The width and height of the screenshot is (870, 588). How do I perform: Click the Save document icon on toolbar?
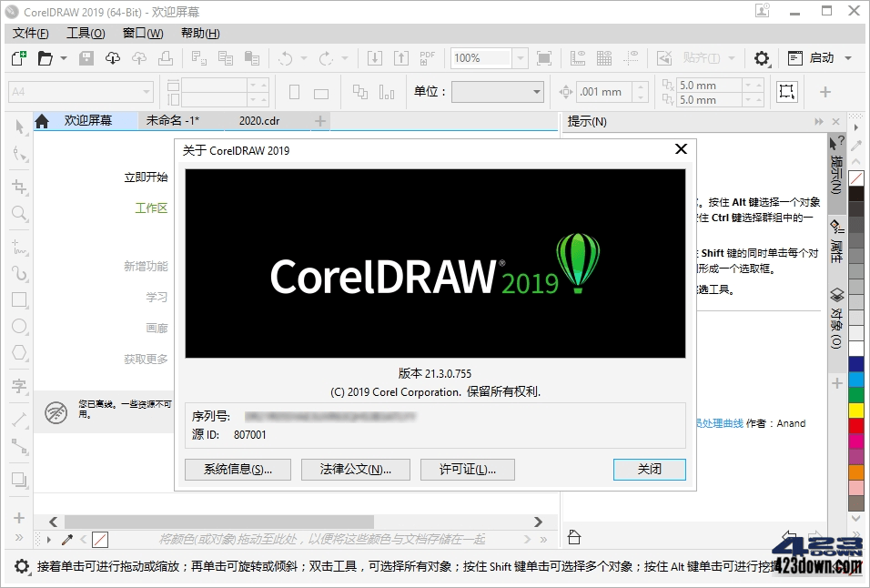pyautogui.click(x=85, y=57)
